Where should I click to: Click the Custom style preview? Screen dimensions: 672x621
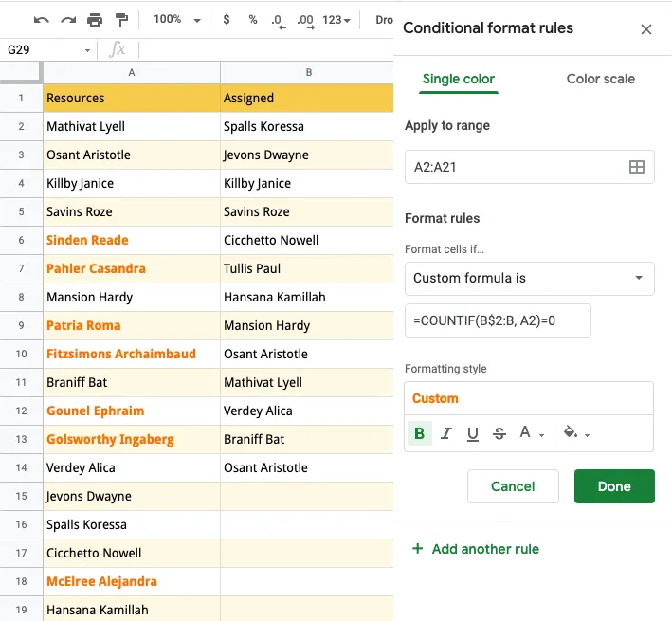(529, 398)
